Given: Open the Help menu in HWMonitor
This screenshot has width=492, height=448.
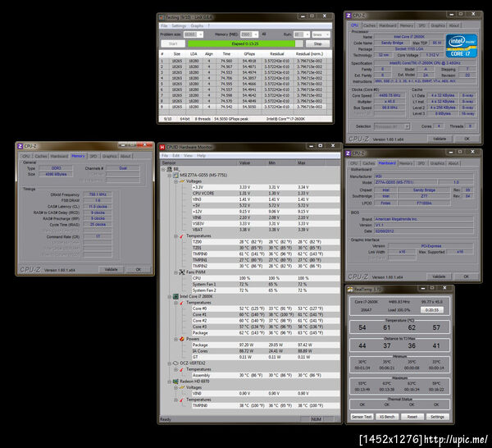Looking at the screenshot, I should pyautogui.click(x=201, y=156).
